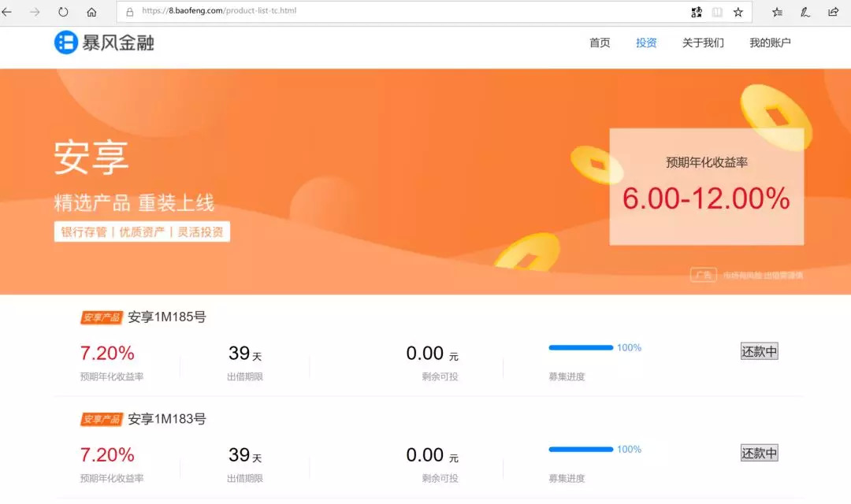Click 还款中 button for 安享1M183号
The image size is (851, 504).
(759, 453)
